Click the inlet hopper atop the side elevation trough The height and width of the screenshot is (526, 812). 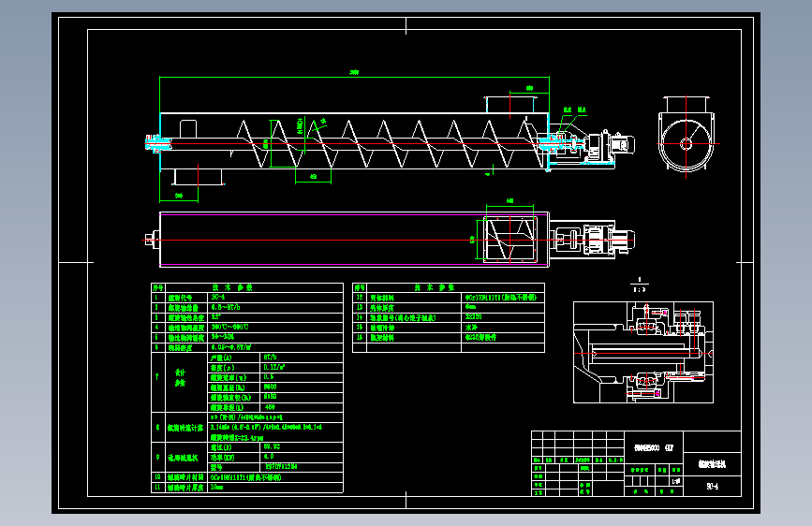510,105
